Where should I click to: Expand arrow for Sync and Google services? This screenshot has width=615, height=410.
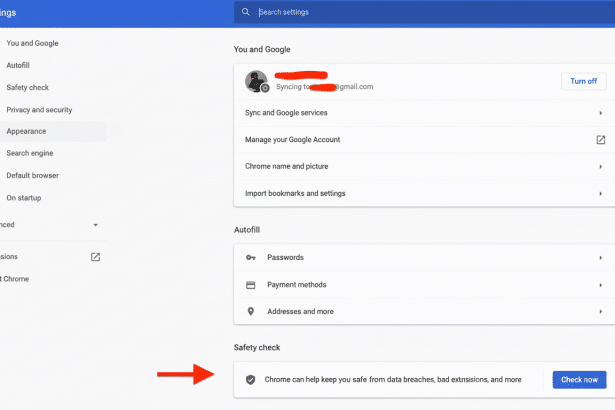600,113
